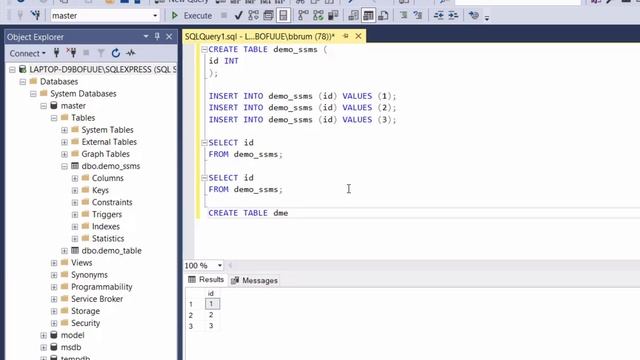Select Results to Grid icon

pos(368,16)
